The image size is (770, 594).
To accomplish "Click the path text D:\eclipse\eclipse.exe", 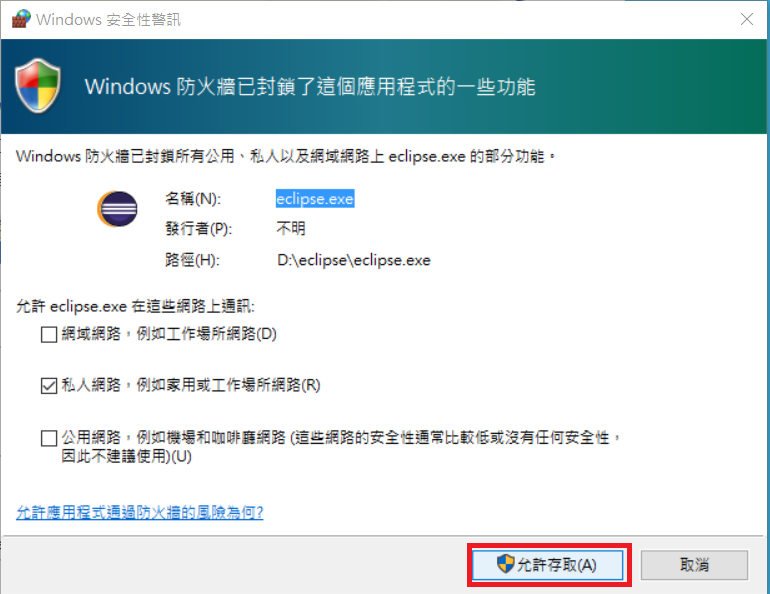I will (x=354, y=260).
